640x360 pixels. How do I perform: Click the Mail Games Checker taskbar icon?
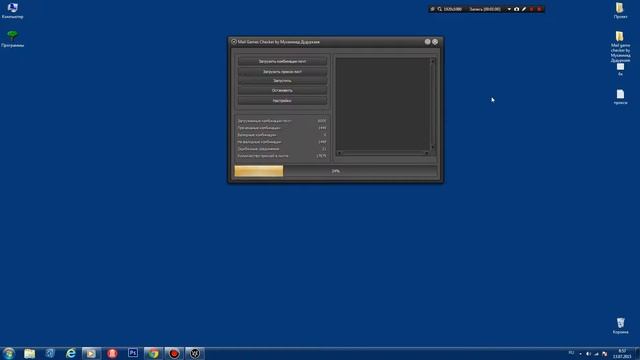coord(195,353)
